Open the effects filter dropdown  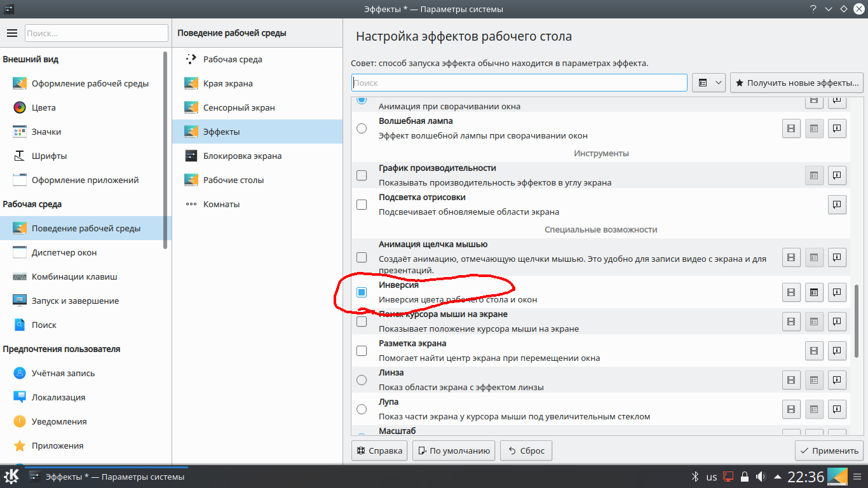[x=709, y=83]
